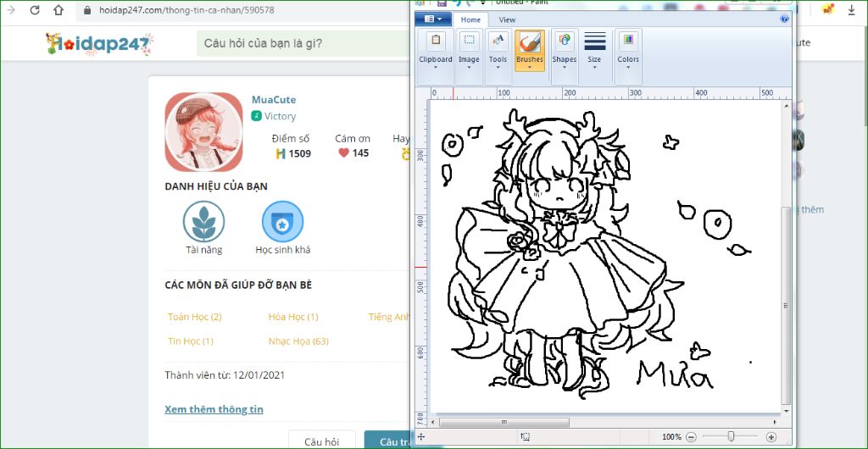The width and height of the screenshot is (868, 449).
Task: Open the Brushes gallery in Paint
Action: tap(530, 51)
